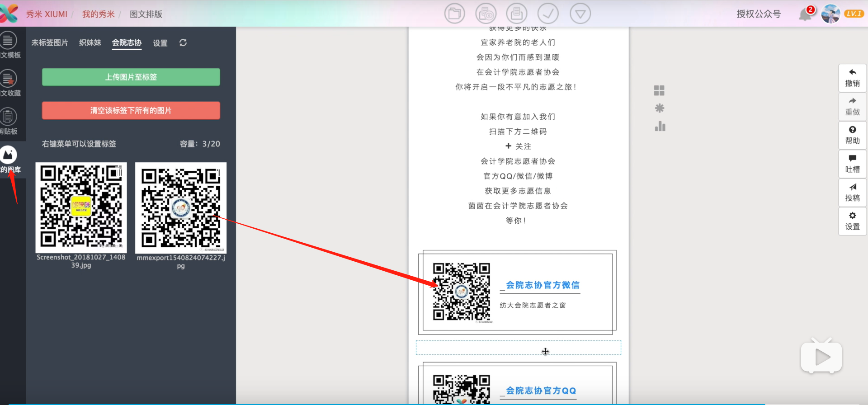The image size is (868, 405).
Task: Click the asterisk icon beside the page
Action: 660,108
